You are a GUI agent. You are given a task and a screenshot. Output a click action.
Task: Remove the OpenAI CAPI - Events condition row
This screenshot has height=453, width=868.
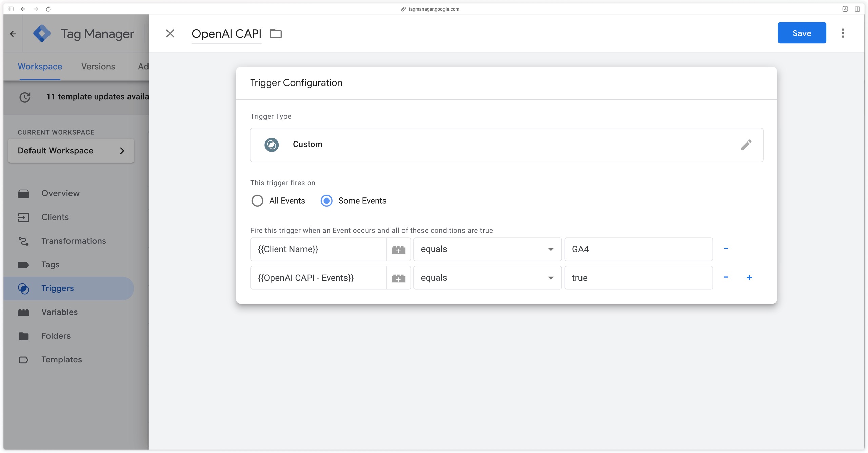(x=726, y=277)
